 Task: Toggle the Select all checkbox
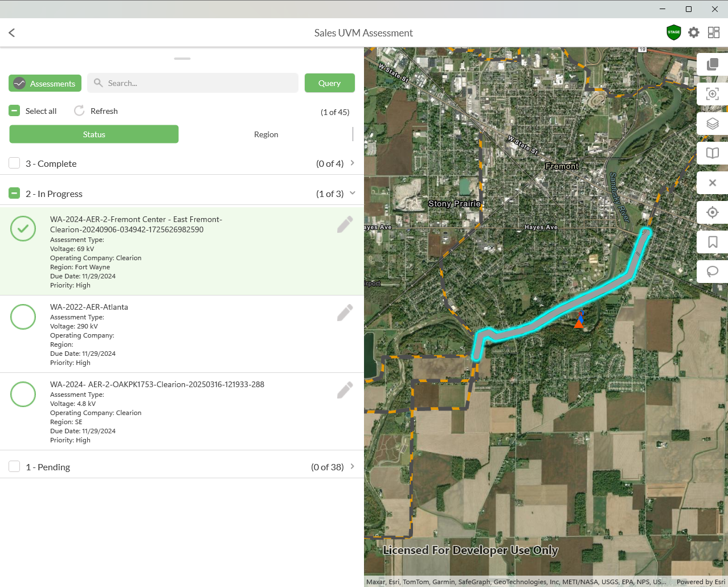pos(14,110)
